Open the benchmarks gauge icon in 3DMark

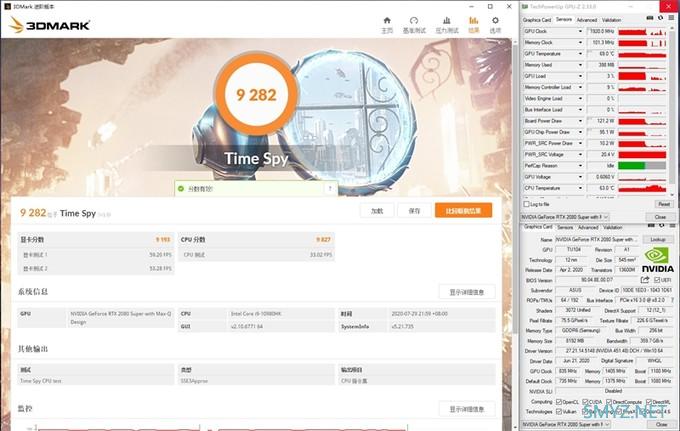414,20
